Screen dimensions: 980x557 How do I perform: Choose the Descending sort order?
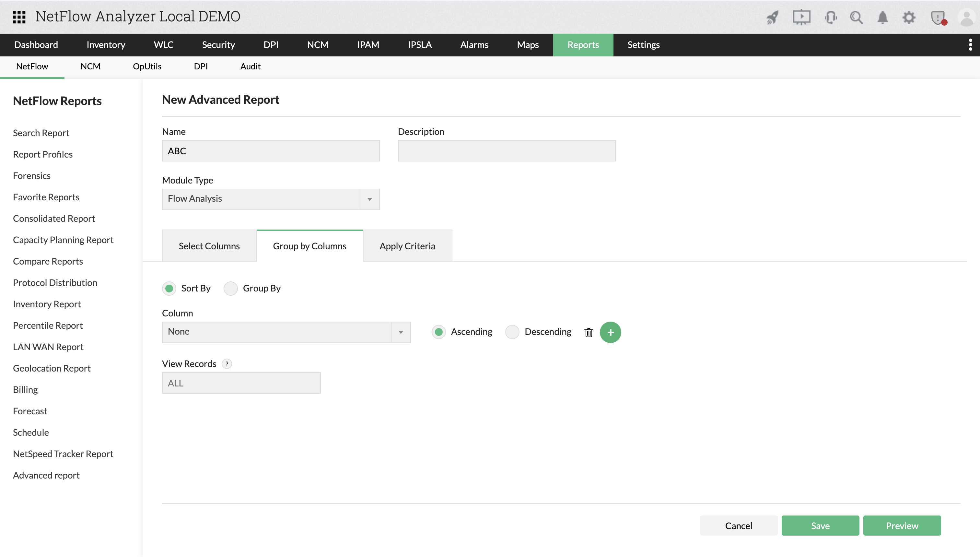click(512, 332)
